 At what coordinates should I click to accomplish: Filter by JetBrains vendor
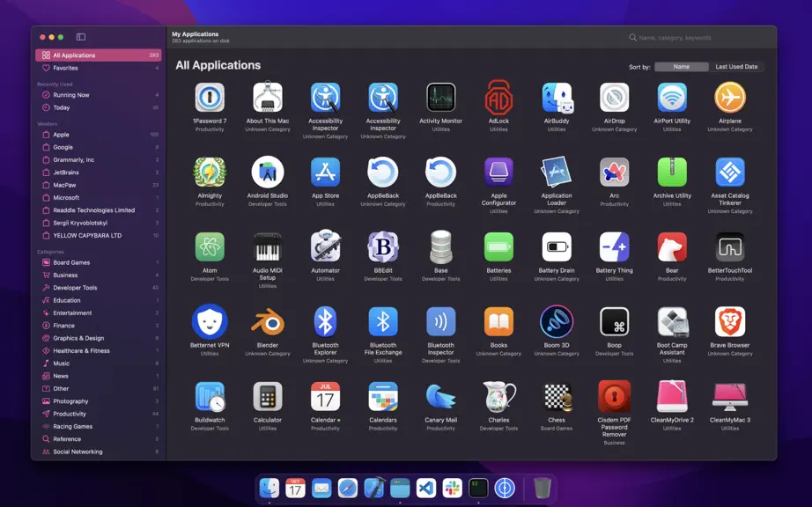[x=99, y=173]
